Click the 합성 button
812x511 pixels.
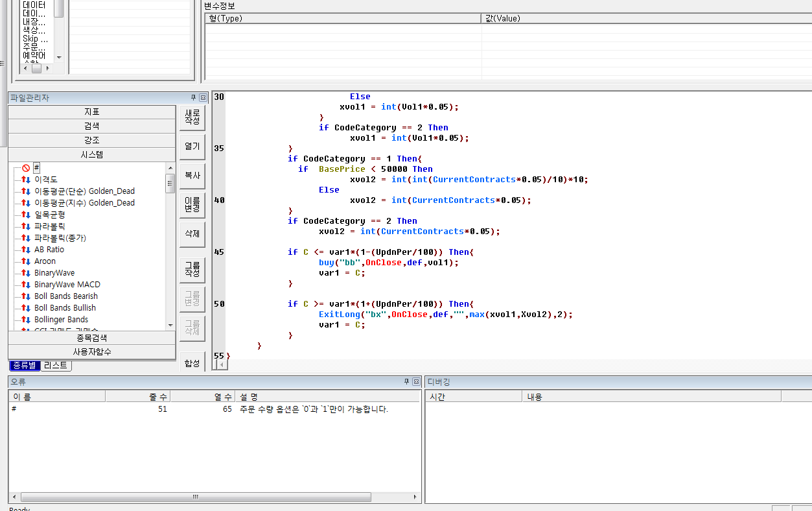[192, 362]
